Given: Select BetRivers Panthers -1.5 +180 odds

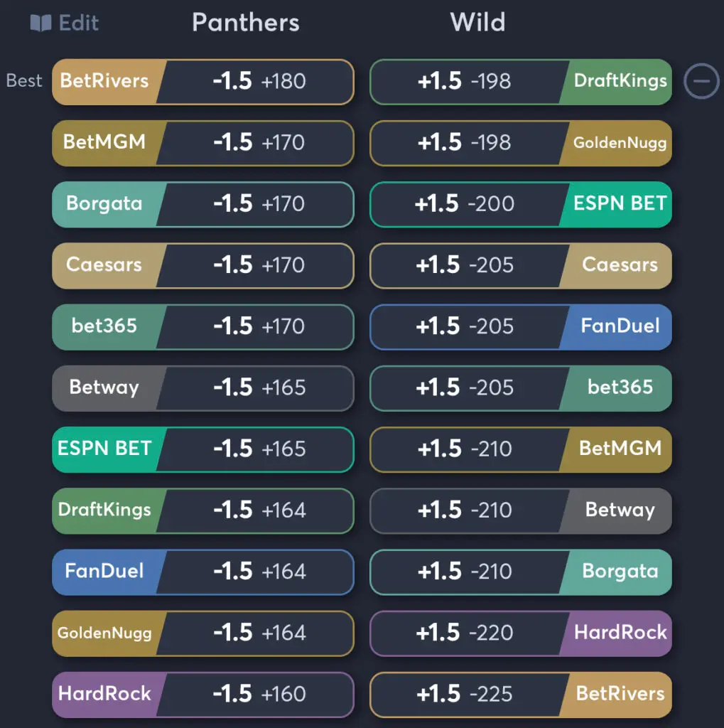Looking at the screenshot, I should 202,82.
